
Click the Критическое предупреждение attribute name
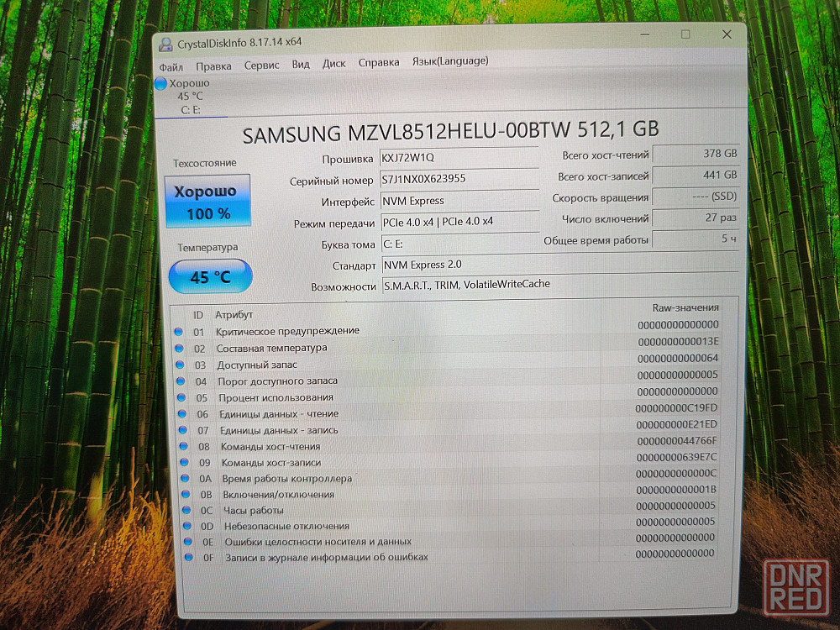(287, 331)
